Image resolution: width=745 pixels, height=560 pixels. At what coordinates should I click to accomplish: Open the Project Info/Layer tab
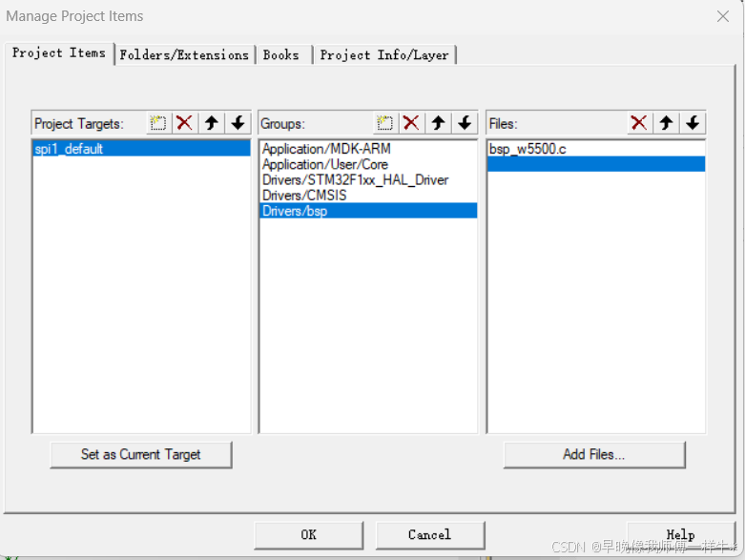[x=384, y=54]
